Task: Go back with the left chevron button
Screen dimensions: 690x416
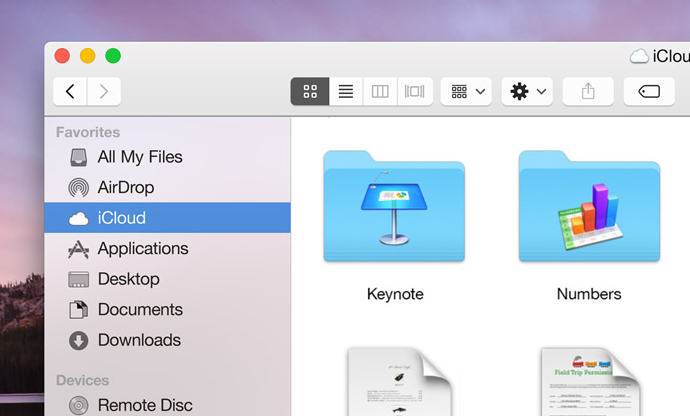Action: point(70,92)
